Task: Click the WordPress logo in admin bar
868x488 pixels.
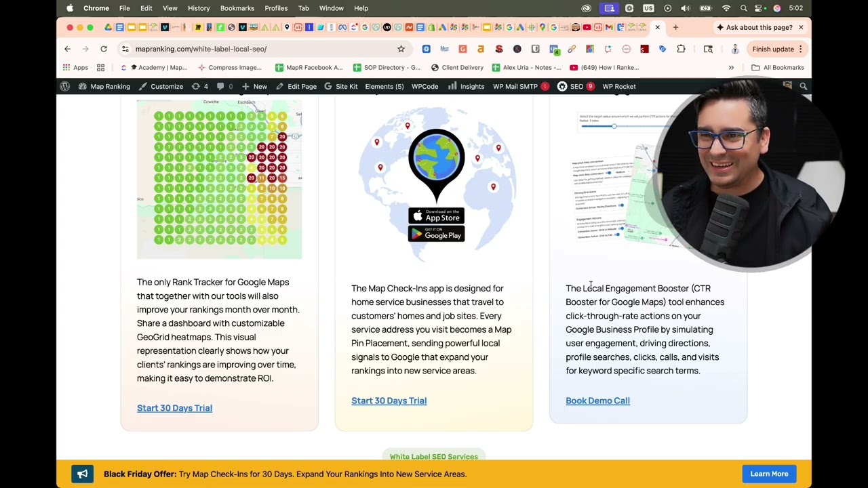Action: pos(65,86)
